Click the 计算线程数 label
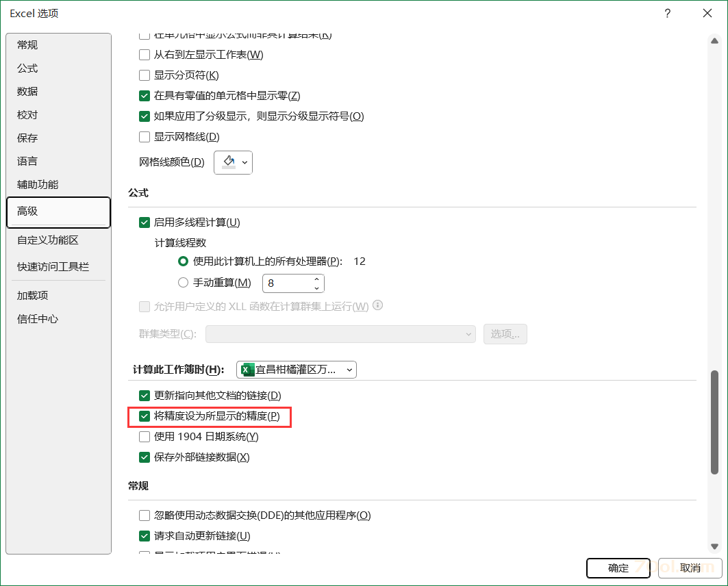Screen dimensions: 728x586 click(x=180, y=242)
